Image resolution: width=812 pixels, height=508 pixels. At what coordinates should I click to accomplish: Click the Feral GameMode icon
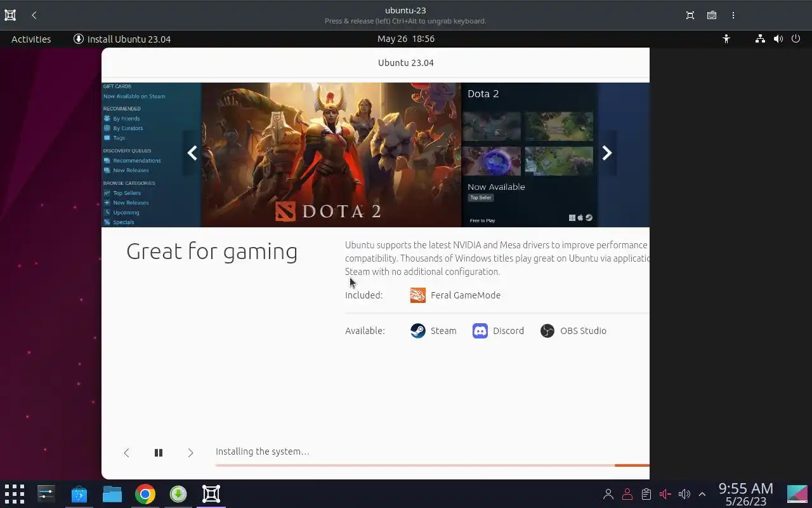pos(417,295)
